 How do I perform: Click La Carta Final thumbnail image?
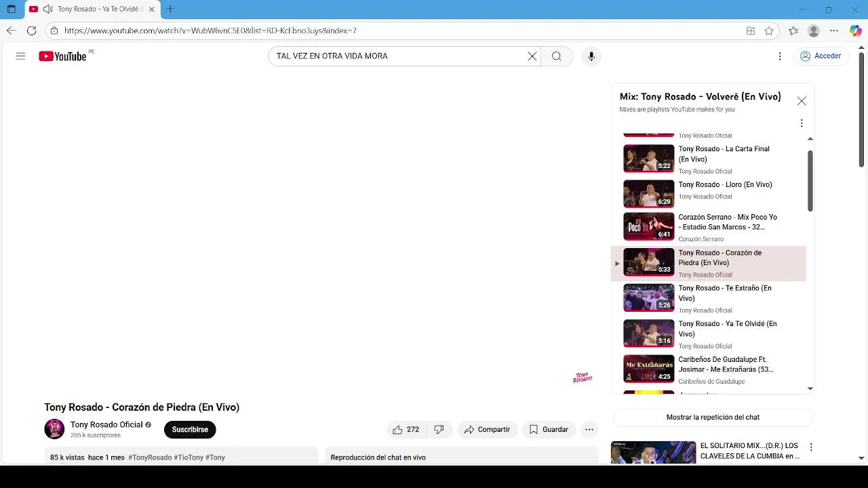[649, 159]
